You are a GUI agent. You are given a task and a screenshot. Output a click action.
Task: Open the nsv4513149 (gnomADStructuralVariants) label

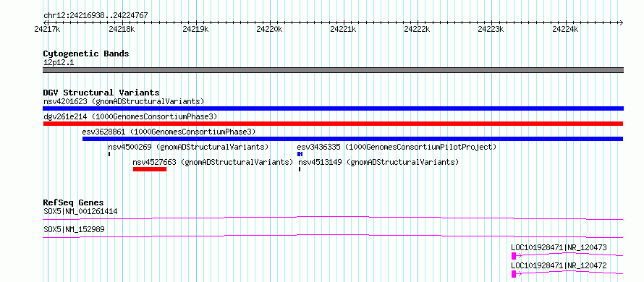point(378,162)
